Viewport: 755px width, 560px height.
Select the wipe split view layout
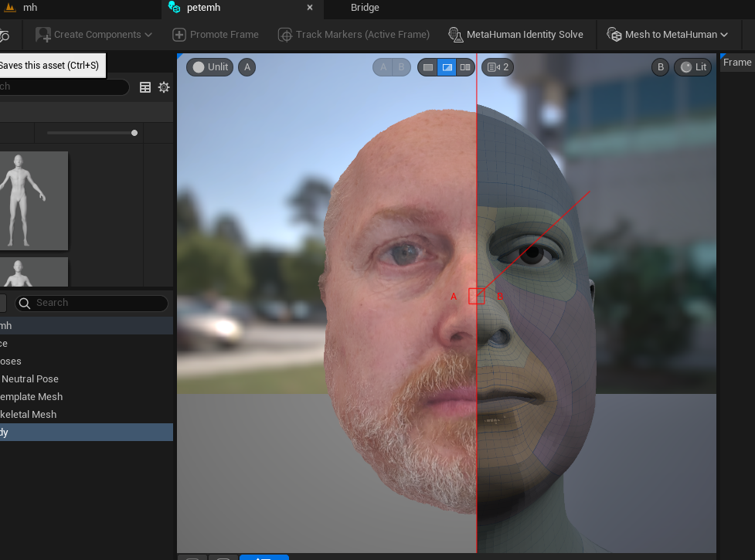447,67
